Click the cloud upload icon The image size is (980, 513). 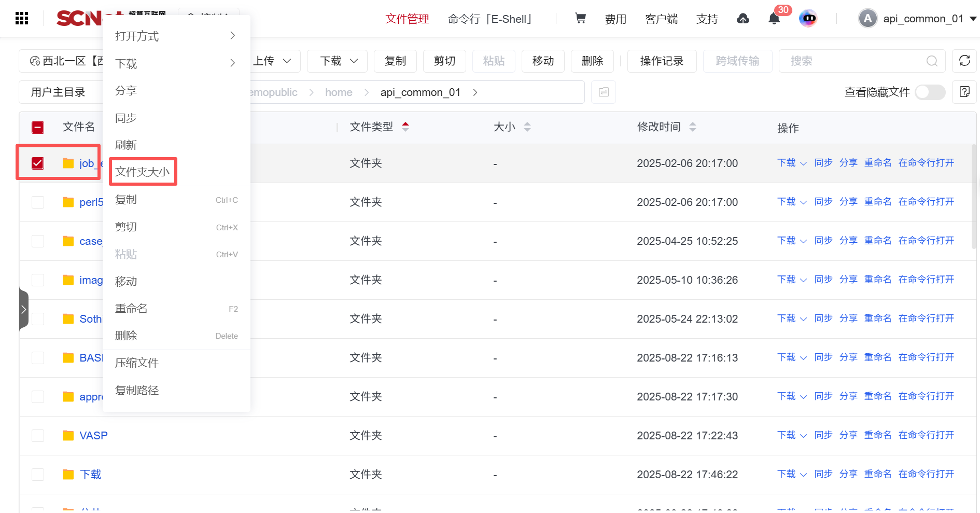pyautogui.click(x=743, y=19)
